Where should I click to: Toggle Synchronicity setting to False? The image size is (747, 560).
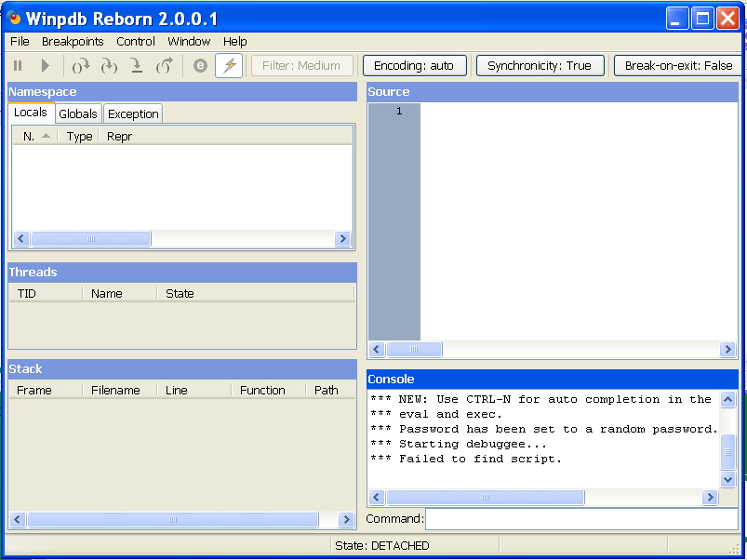540,65
